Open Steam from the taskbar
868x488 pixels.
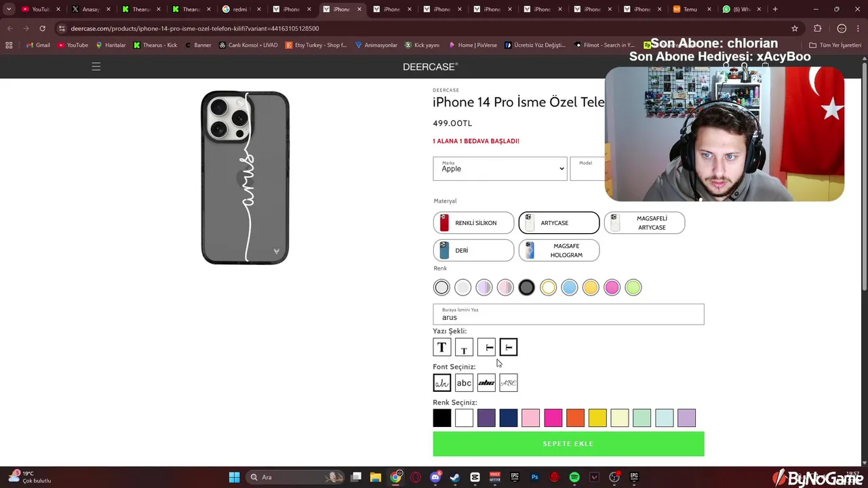455,477
